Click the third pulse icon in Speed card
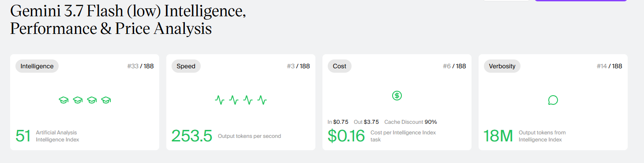 pos(248,100)
